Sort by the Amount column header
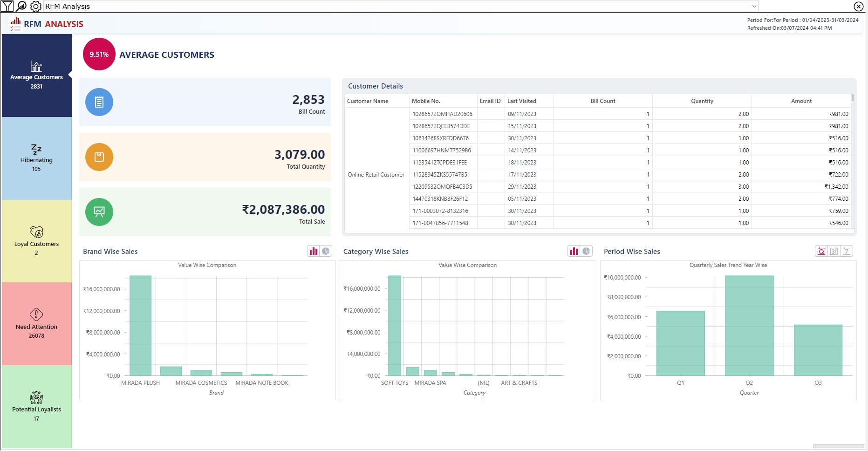 tap(801, 101)
